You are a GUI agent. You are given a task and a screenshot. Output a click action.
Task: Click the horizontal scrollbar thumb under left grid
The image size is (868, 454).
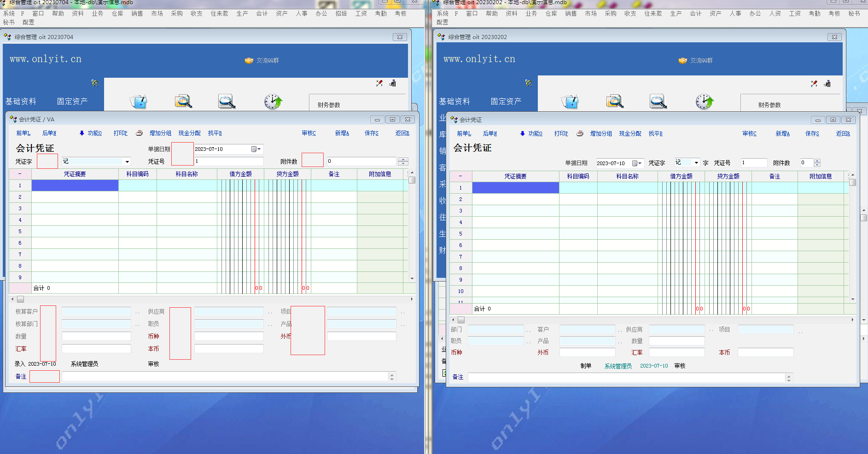(21, 299)
